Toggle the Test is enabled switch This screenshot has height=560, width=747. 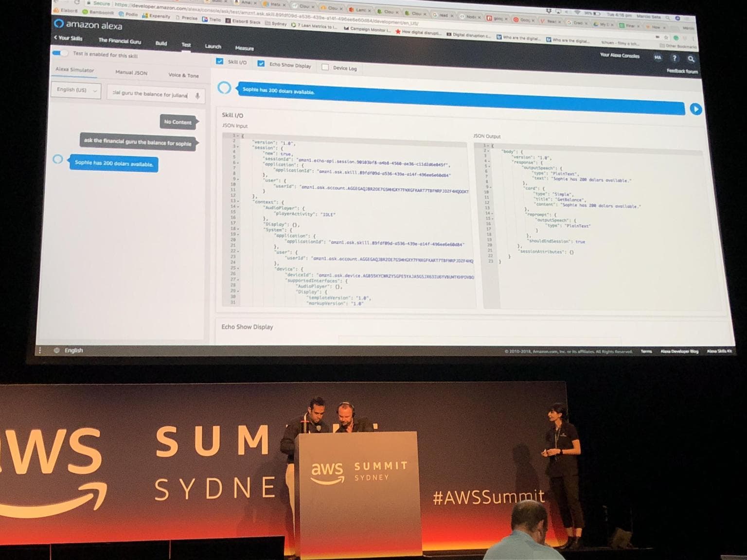(60, 52)
